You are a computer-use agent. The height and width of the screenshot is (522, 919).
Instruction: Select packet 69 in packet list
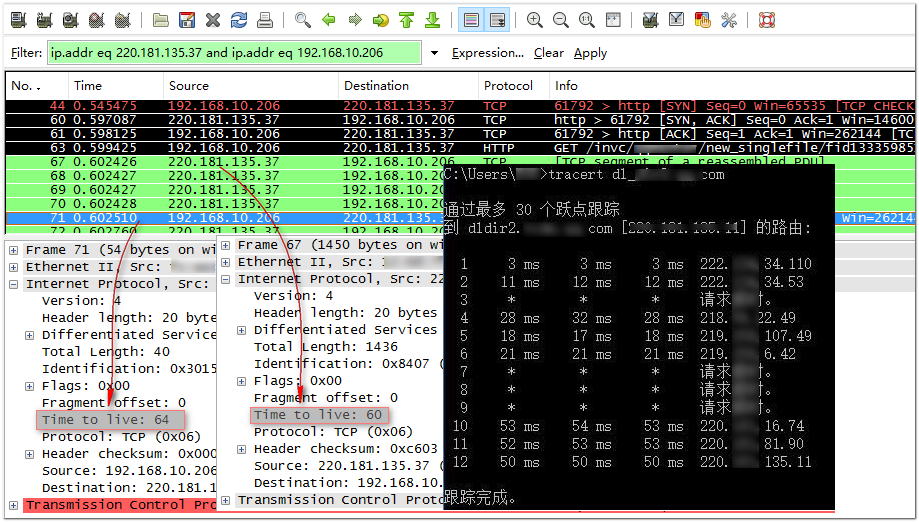click(224, 190)
